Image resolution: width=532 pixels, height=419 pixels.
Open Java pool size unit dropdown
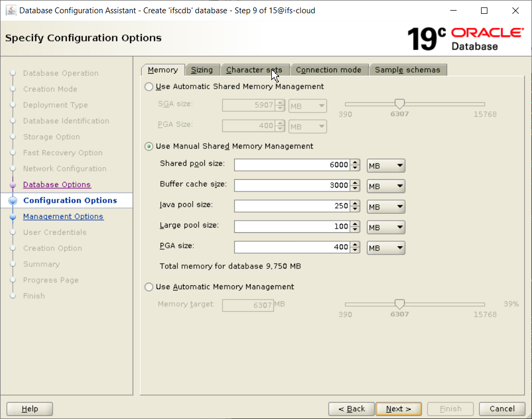[x=386, y=207]
